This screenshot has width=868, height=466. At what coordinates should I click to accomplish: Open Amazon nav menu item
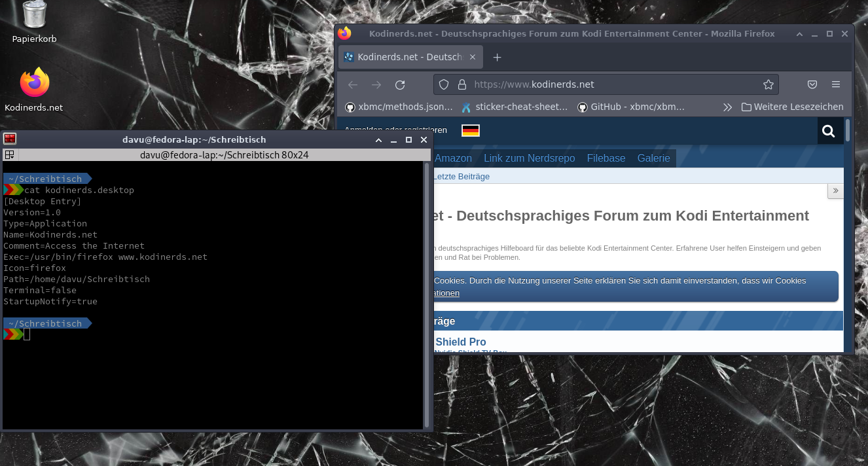[453, 158]
